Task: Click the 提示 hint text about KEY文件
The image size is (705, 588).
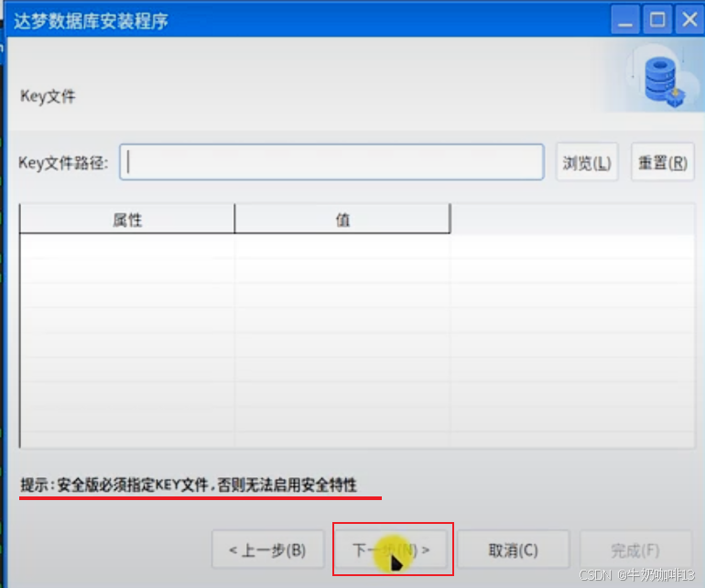Action: click(x=189, y=485)
